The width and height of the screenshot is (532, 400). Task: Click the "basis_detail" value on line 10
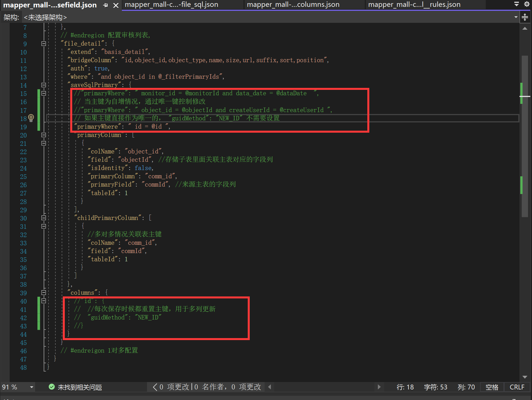(124, 52)
